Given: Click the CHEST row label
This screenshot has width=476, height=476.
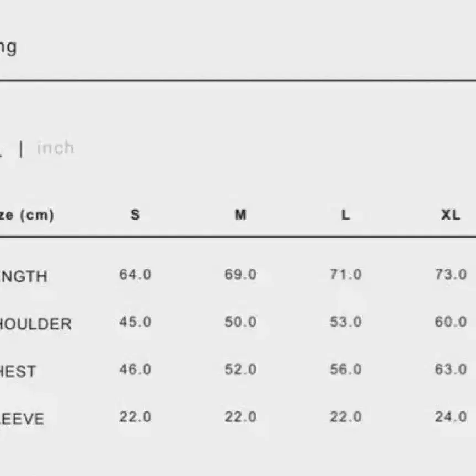Looking at the screenshot, I should [18, 372].
